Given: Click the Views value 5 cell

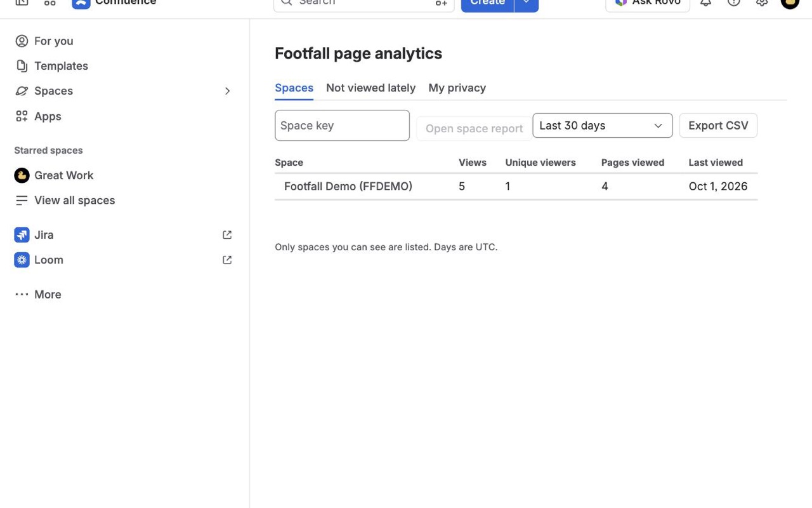Looking at the screenshot, I should pos(462,186).
